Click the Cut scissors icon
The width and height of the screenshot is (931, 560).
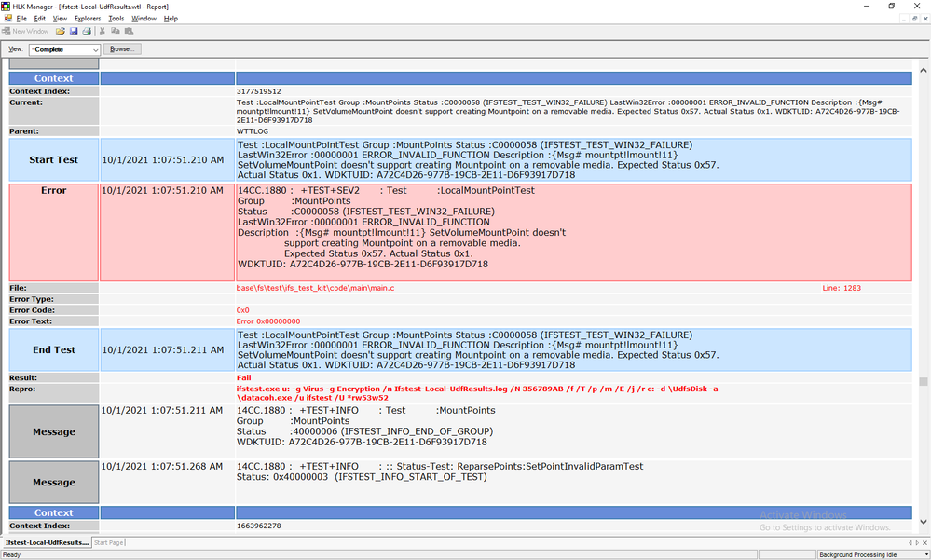[x=103, y=32]
